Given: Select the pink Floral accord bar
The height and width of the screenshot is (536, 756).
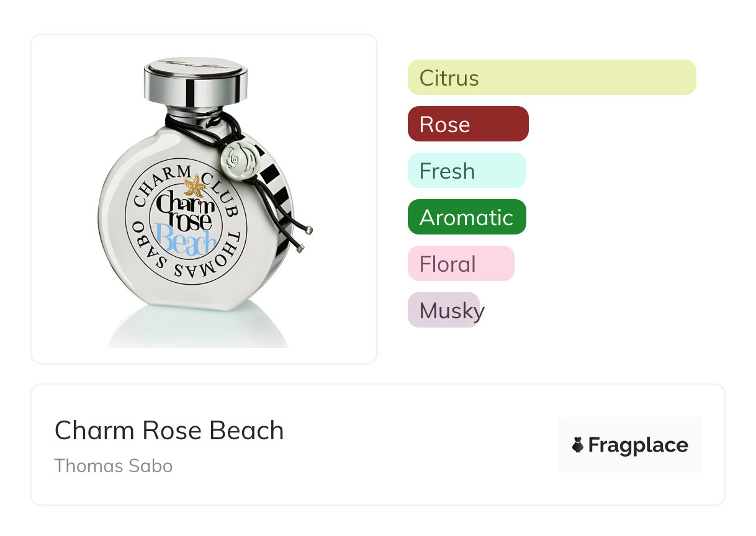Looking at the screenshot, I should tap(461, 264).
